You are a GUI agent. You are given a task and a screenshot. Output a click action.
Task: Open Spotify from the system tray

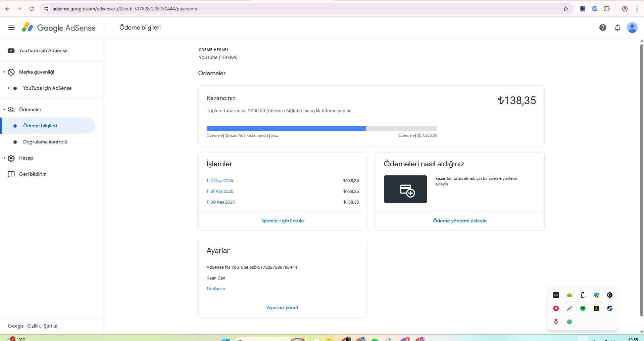[x=583, y=308]
